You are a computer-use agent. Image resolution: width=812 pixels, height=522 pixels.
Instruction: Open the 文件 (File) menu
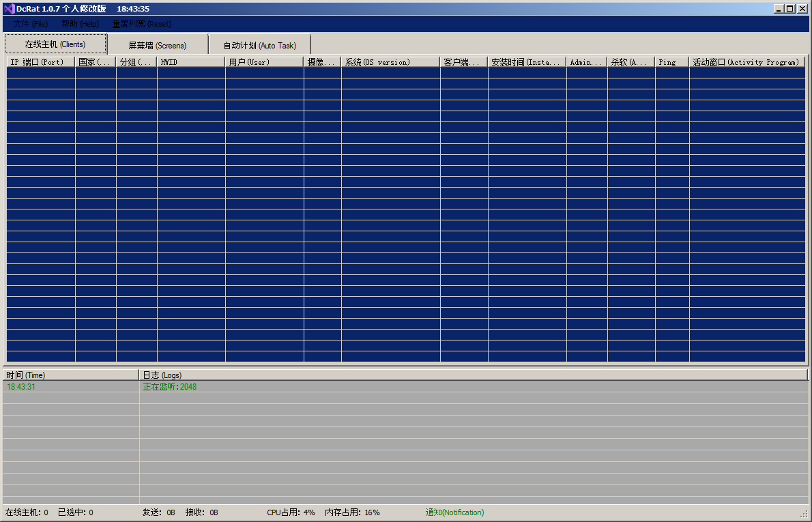31,24
